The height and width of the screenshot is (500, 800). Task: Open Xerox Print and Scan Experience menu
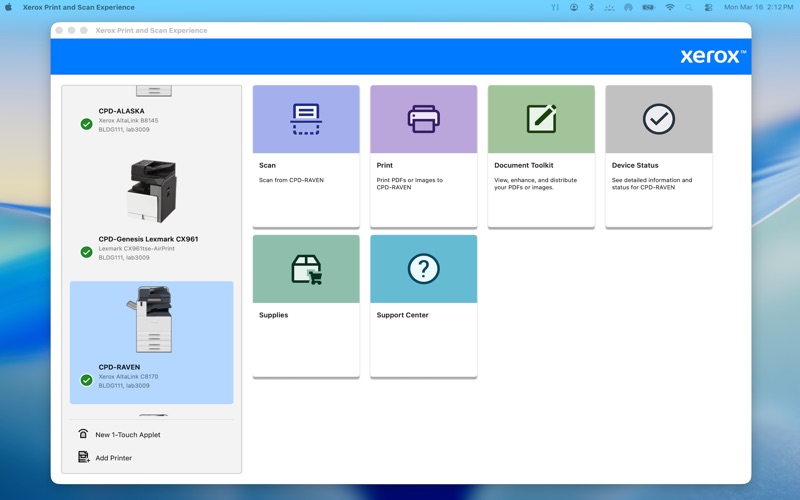click(x=79, y=7)
